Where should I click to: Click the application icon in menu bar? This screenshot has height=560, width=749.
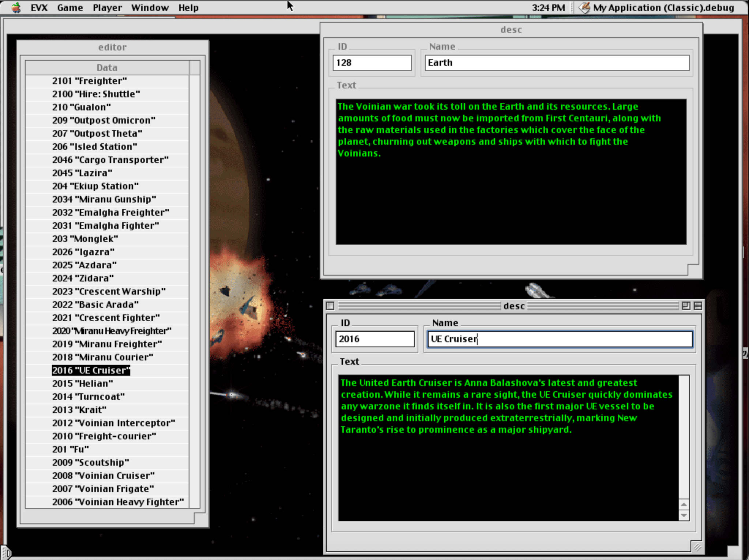point(584,8)
